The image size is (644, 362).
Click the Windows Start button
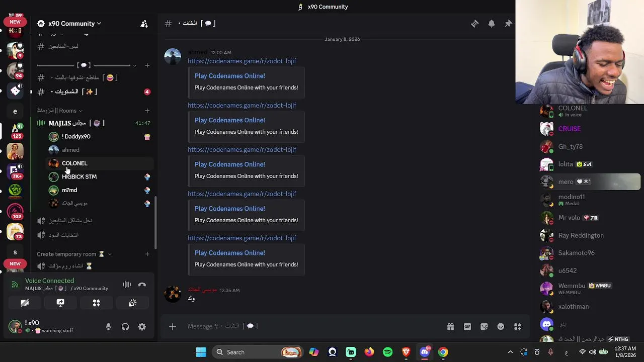coord(201,352)
